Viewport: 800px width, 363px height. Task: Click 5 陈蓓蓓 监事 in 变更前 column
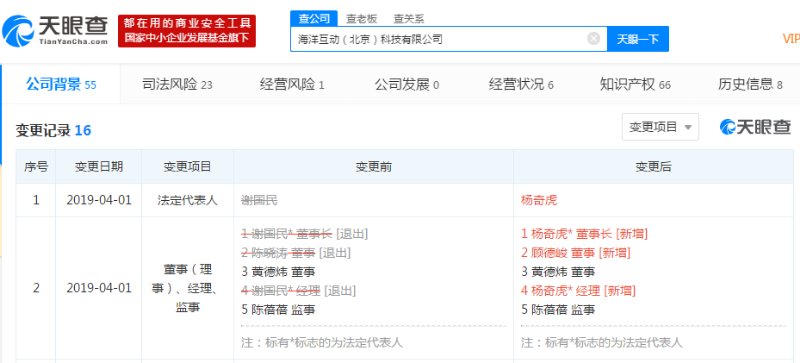pyautogui.click(x=278, y=309)
